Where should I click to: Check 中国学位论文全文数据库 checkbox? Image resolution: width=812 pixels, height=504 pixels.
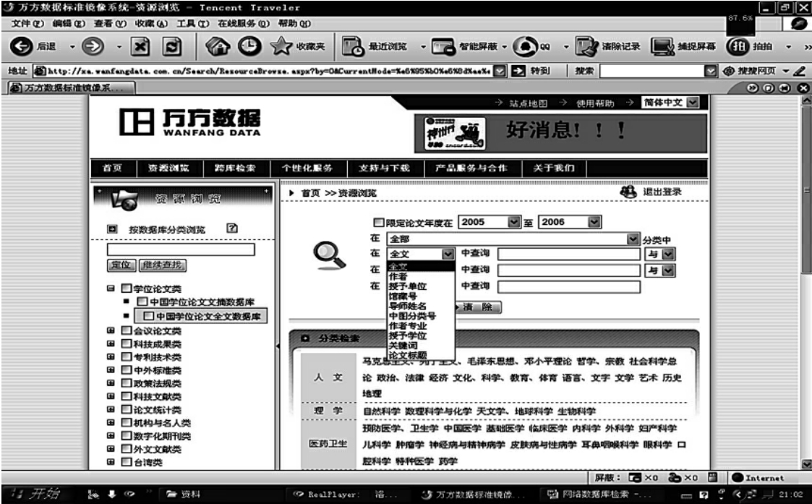pyautogui.click(x=149, y=316)
